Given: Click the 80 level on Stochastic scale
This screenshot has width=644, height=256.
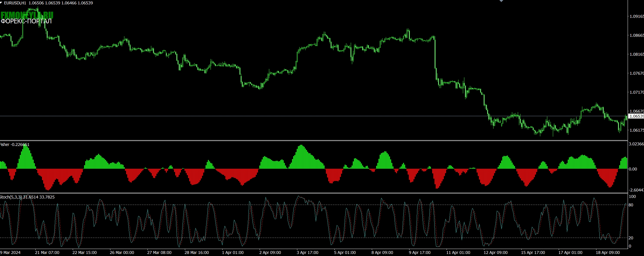Looking at the screenshot, I should [x=631, y=205].
